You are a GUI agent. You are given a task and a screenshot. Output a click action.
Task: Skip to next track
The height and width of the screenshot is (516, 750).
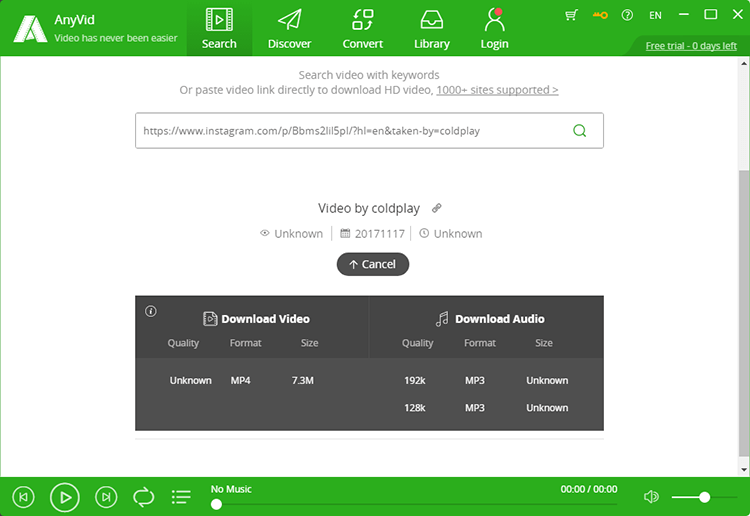(x=106, y=497)
